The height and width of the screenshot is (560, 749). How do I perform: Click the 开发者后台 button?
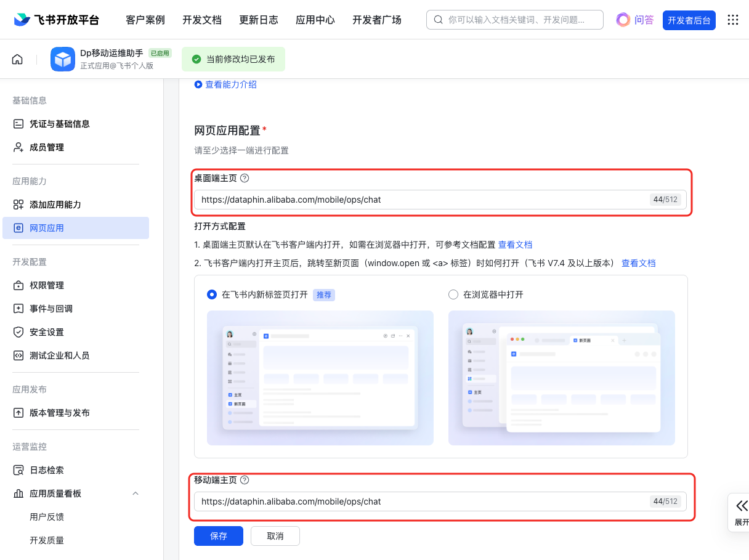[x=689, y=20]
